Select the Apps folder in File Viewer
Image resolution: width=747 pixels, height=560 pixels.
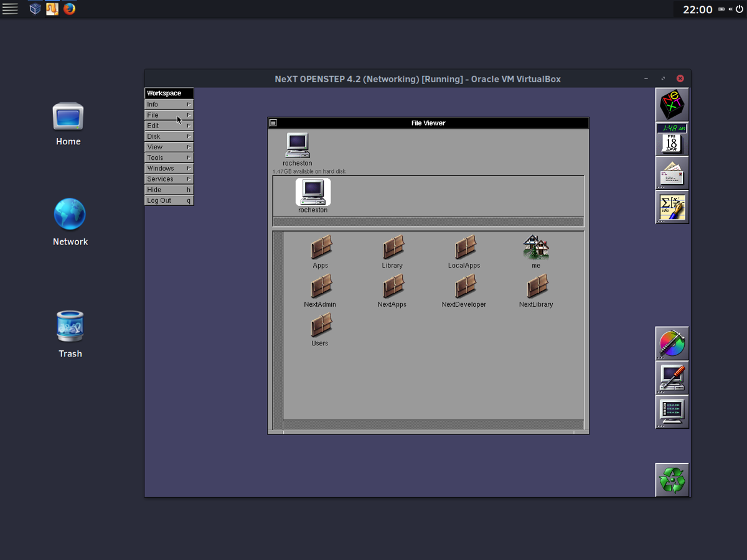[x=321, y=248]
